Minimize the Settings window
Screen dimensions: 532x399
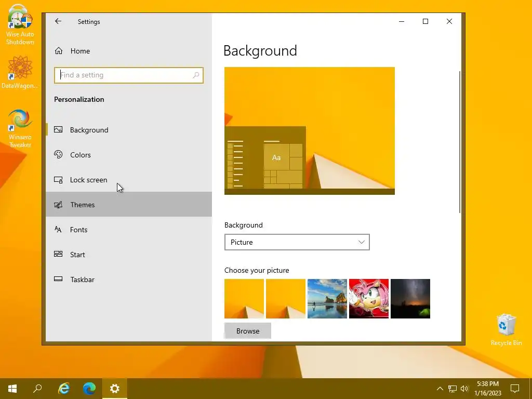pos(402,21)
